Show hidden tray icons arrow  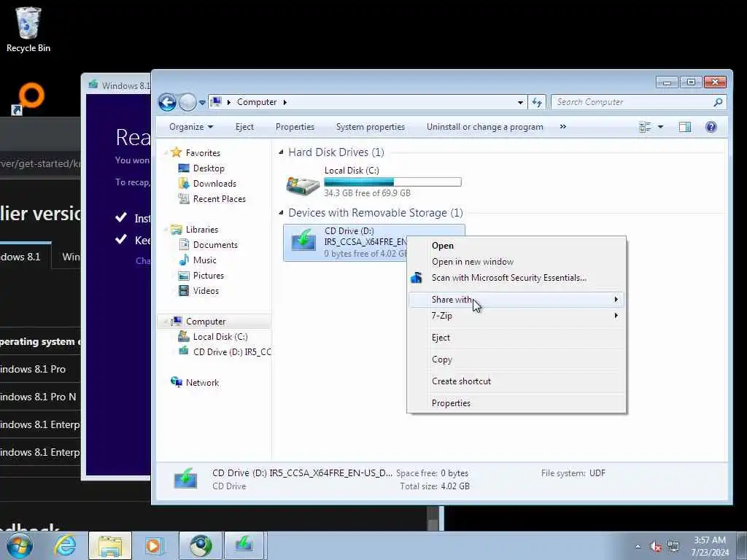coord(638,546)
